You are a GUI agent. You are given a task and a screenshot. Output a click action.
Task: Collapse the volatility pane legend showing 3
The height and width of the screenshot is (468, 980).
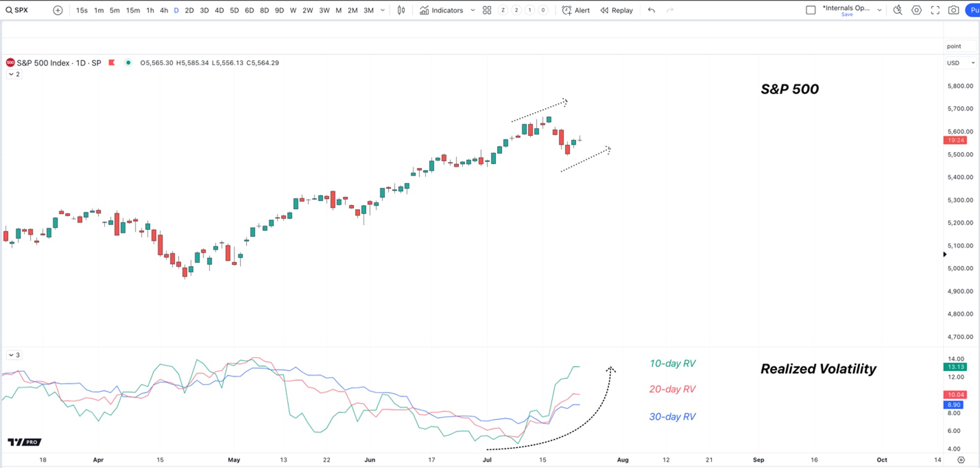[x=14, y=355]
